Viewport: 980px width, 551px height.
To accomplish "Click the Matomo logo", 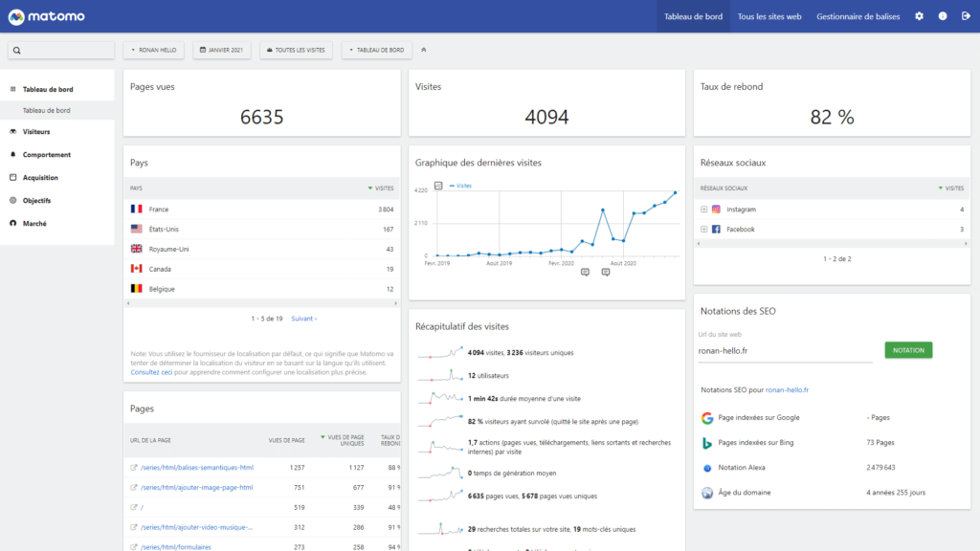I will [45, 15].
